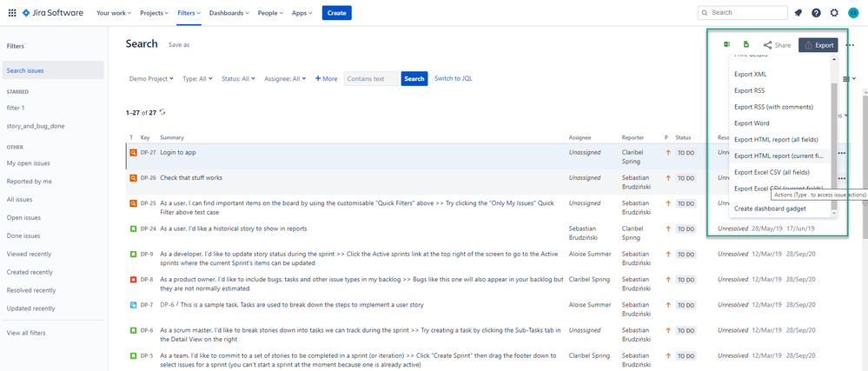Screen dimensions: 868x371
Task: Choose Export HTML report (current fields)
Action: 779,156
